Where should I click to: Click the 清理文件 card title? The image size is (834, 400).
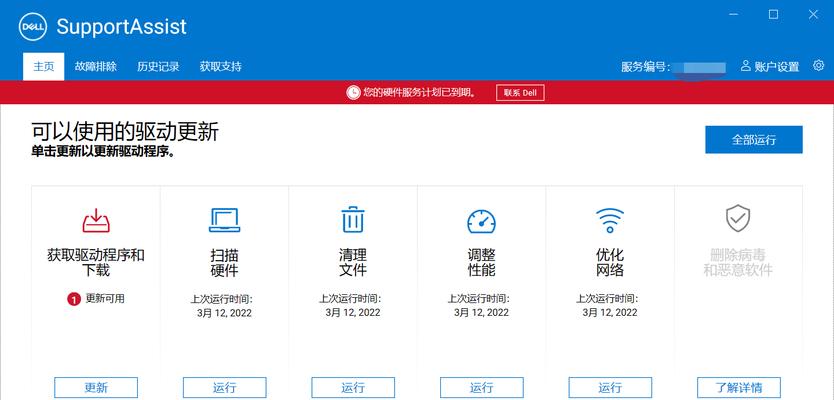tap(353, 262)
